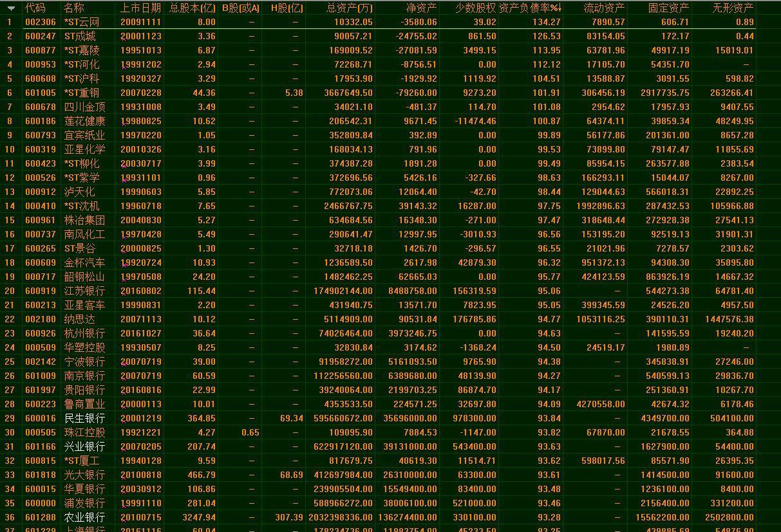Click stock code 601005
781x532 pixels.
41,93
